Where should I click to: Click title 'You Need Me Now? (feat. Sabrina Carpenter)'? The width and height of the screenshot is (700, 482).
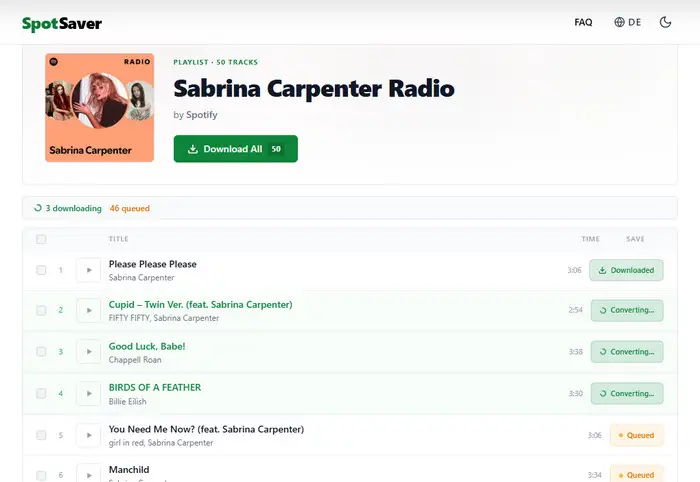pos(206,429)
